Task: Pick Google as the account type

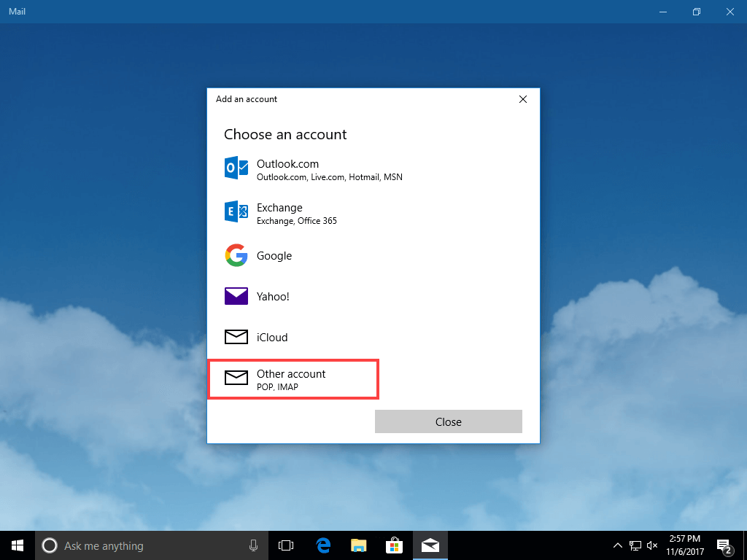Action: [x=373, y=256]
